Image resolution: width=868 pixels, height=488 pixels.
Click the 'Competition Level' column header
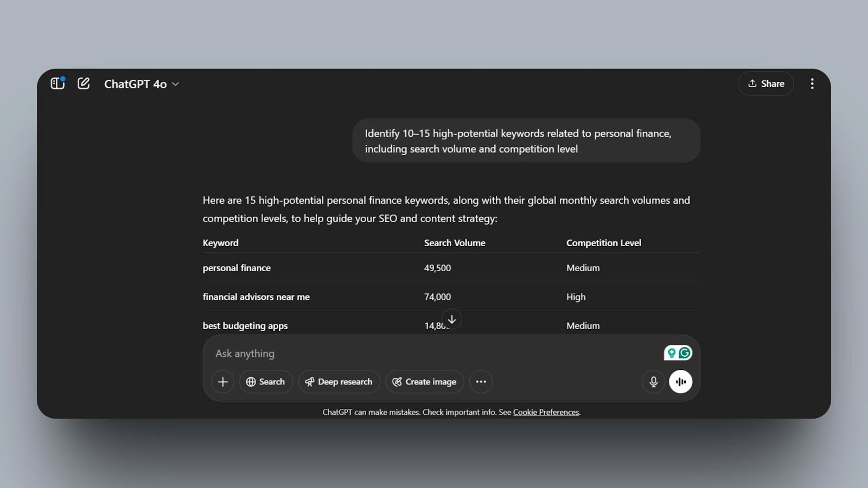click(604, 243)
